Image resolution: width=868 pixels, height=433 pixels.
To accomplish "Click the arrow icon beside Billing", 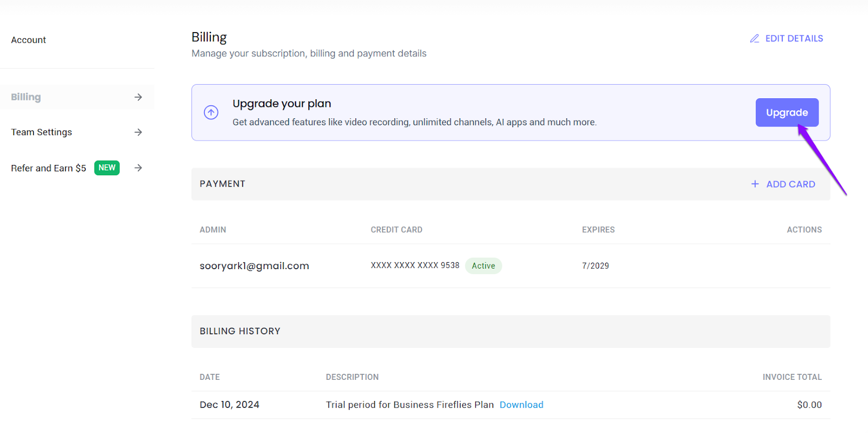I will (x=138, y=97).
